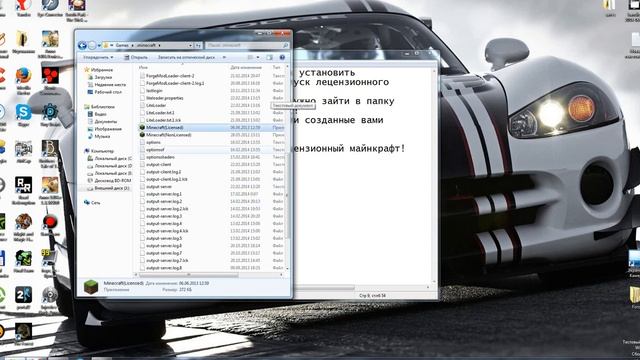The image size is (640, 360).
Task: Focus the Explorer search field
Action: [247, 45]
